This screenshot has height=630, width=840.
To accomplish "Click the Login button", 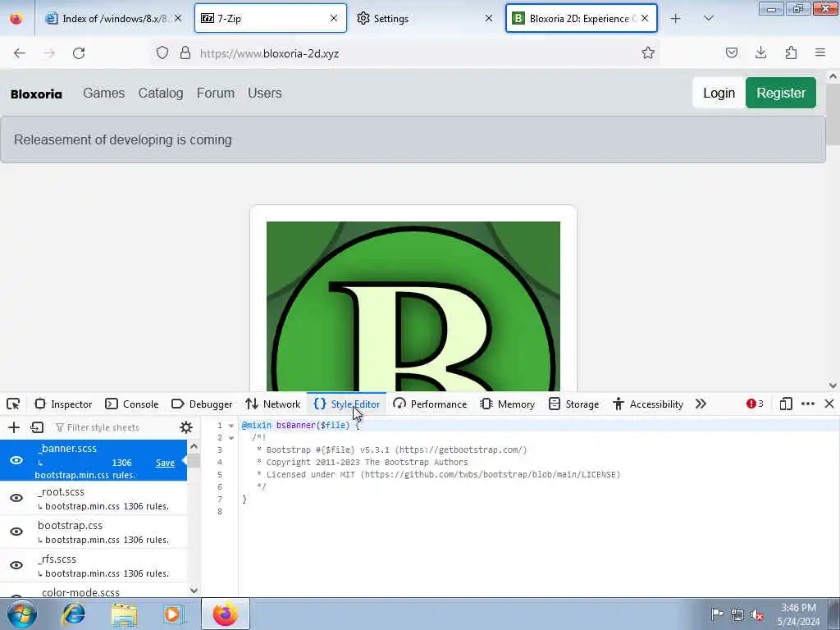I will (x=719, y=93).
